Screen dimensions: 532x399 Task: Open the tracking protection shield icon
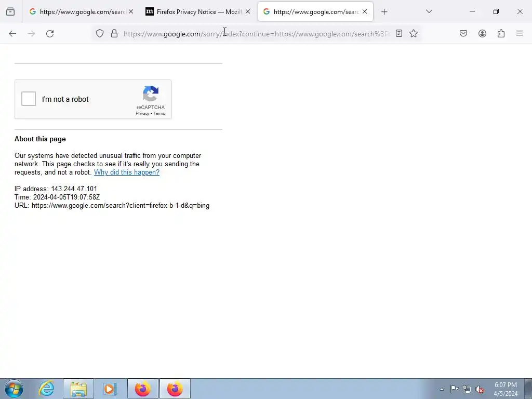point(99,33)
